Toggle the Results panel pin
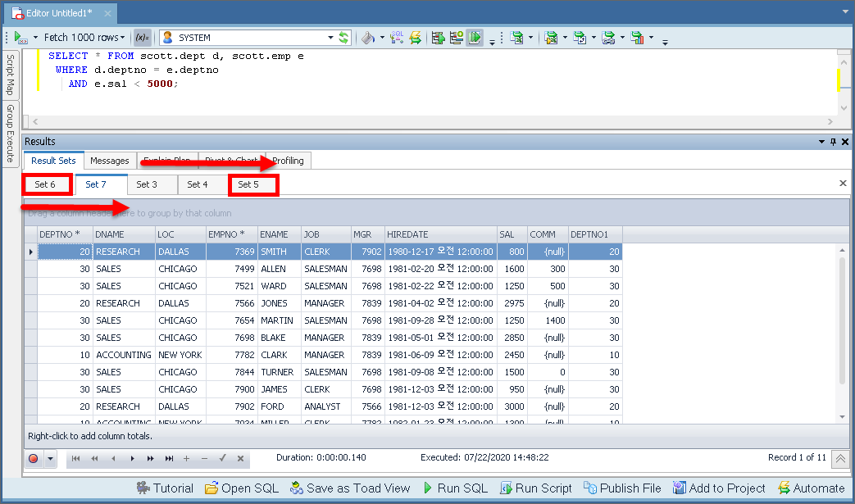This screenshot has height=504, width=855. (x=833, y=142)
